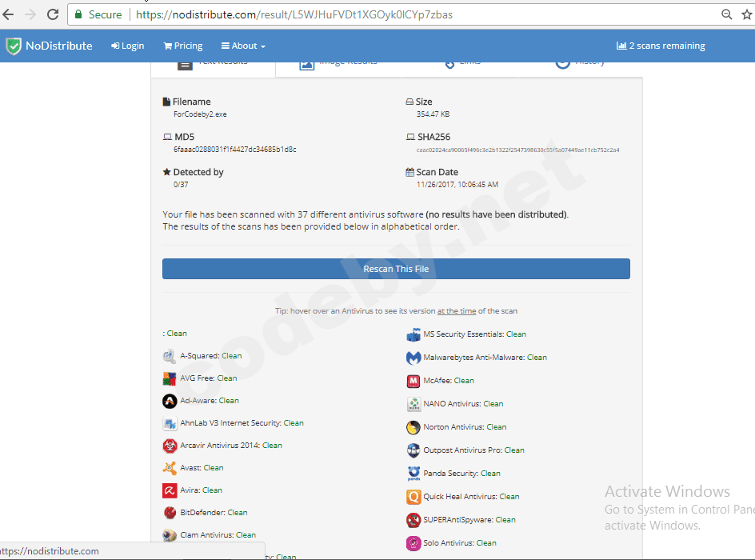Click the BitDefender icon

(x=169, y=513)
